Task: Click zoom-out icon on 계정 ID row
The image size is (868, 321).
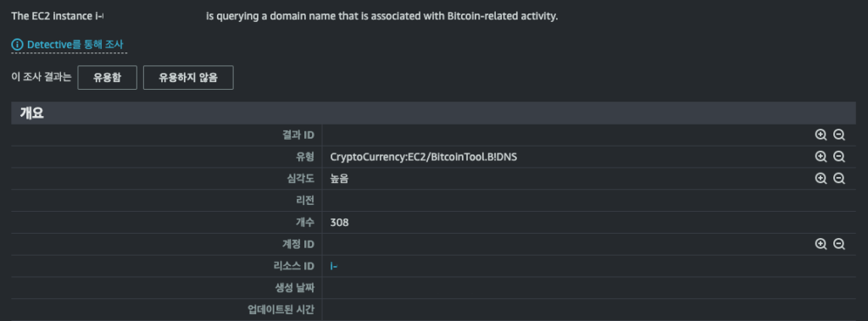Action: pos(839,244)
